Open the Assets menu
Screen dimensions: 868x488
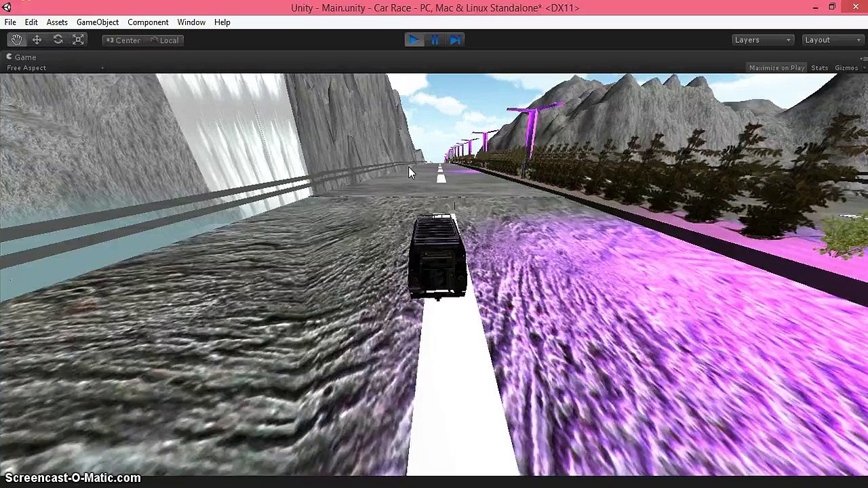click(57, 22)
